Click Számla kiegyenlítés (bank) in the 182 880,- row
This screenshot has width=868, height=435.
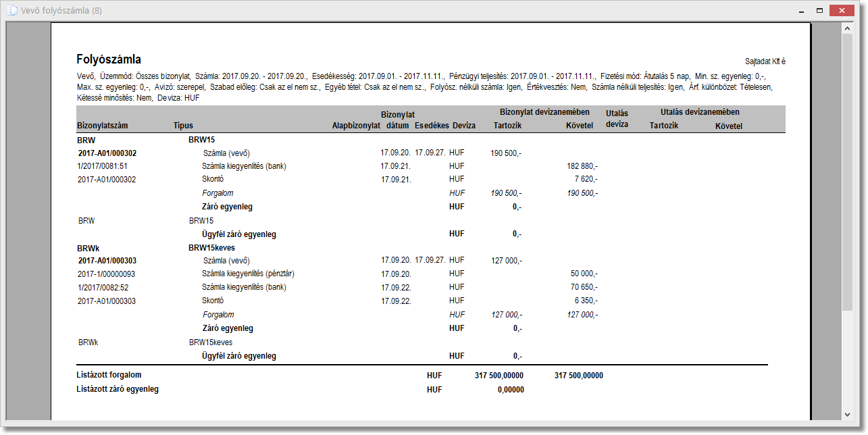tap(245, 166)
